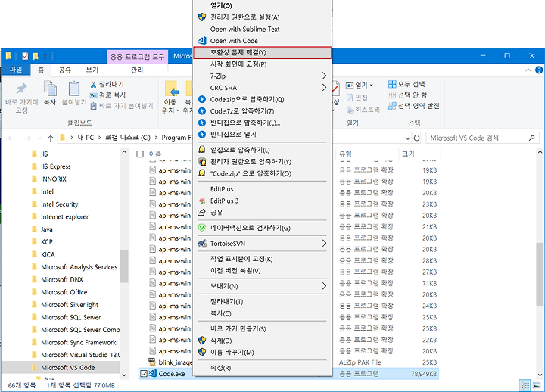This screenshot has width=545, height=392.
Task: Open the recent locations dropdown arrow
Action: tap(40, 138)
